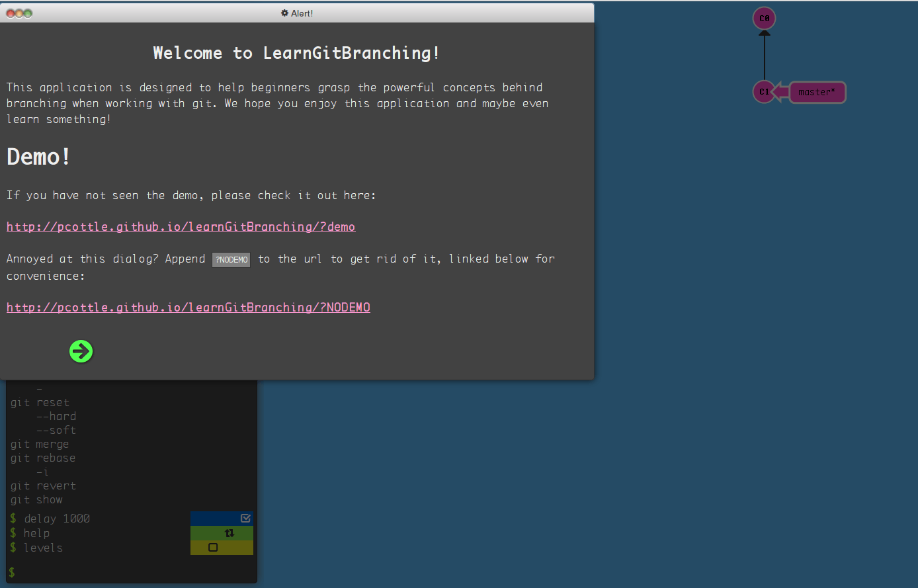Click the green zoom dot on Alert window
The width and height of the screenshot is (918, 588).
pyautogui.click(x=28, y=13)
